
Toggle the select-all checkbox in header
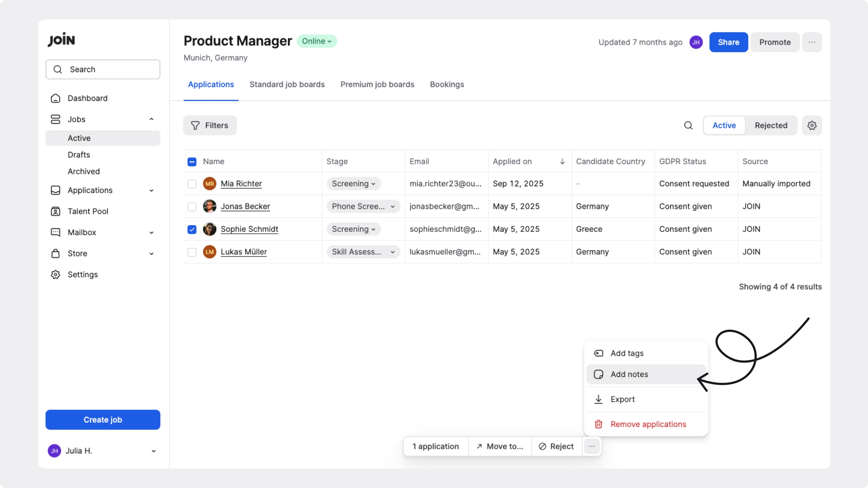click(192, 162)
